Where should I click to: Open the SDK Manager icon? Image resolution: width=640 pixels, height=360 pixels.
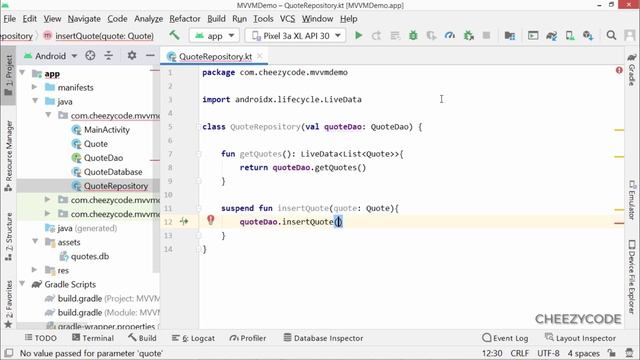(x=588, y=36)
